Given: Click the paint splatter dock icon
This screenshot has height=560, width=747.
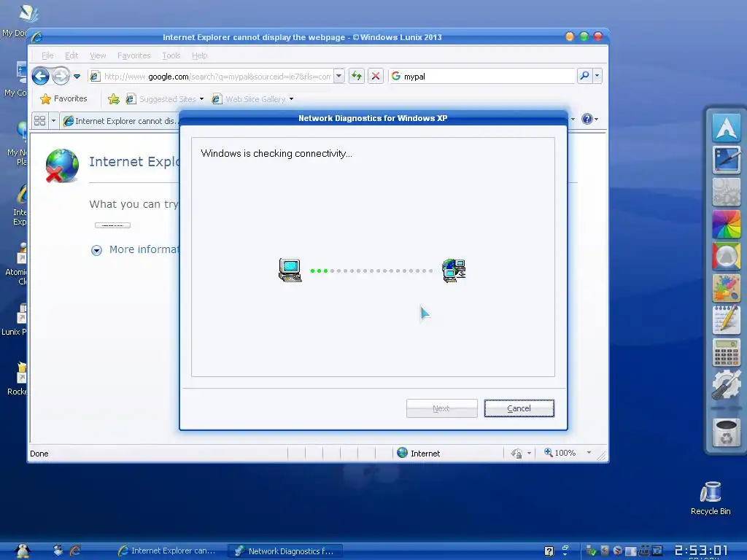Looking at the screenshot, I should [x=726, y=288].
